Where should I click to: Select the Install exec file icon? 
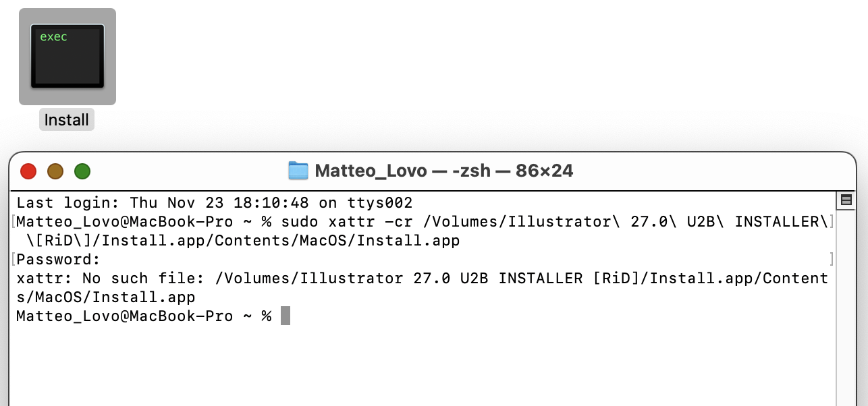(67, 56)
